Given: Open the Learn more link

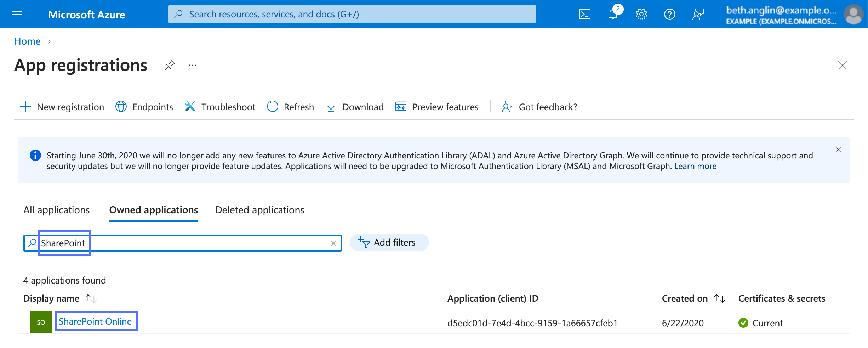Looking at the screenshot, I should click(695, 166).
